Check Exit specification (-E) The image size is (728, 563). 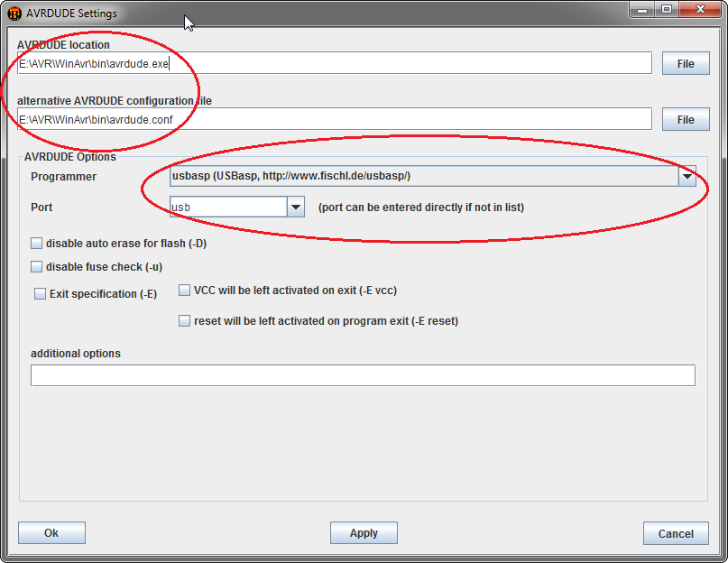click(x=40, y=293)
